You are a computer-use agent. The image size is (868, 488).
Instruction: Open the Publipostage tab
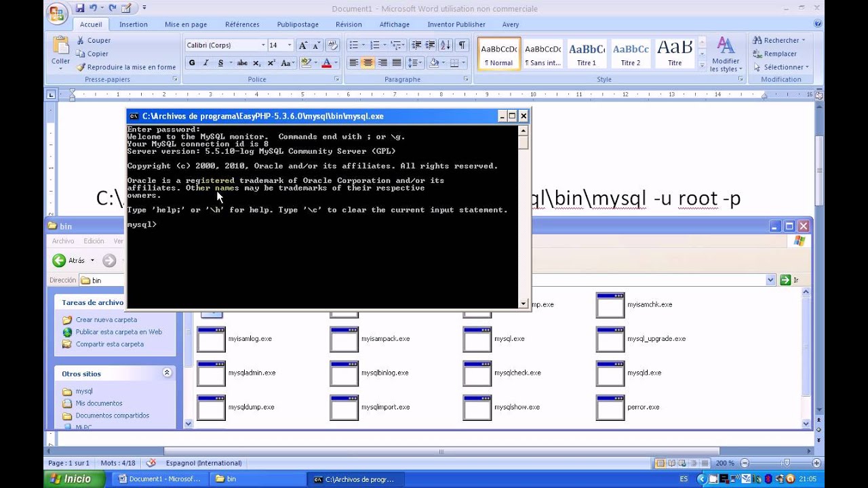click(x=297, y=24)
